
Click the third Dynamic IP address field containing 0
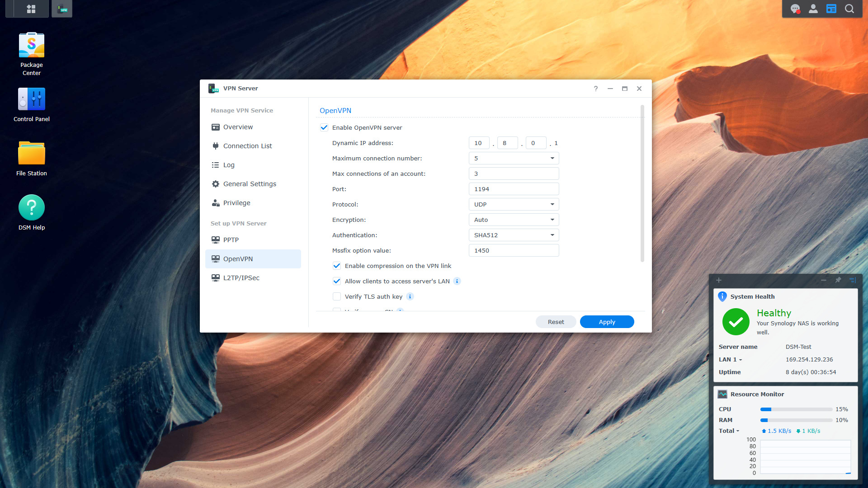click(x=536, y=143)
